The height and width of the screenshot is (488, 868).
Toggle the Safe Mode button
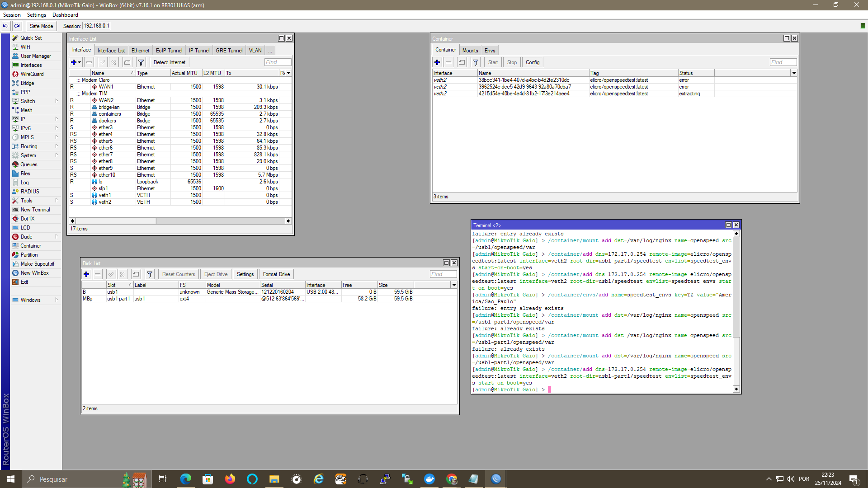coord(41,26)
